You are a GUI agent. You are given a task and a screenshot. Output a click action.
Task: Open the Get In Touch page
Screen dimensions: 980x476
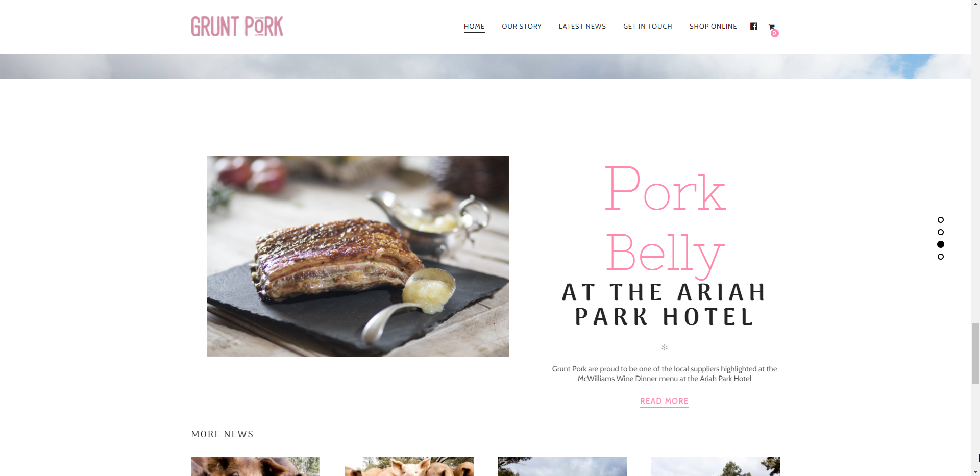pyautogui.click(x=648, y=27)
